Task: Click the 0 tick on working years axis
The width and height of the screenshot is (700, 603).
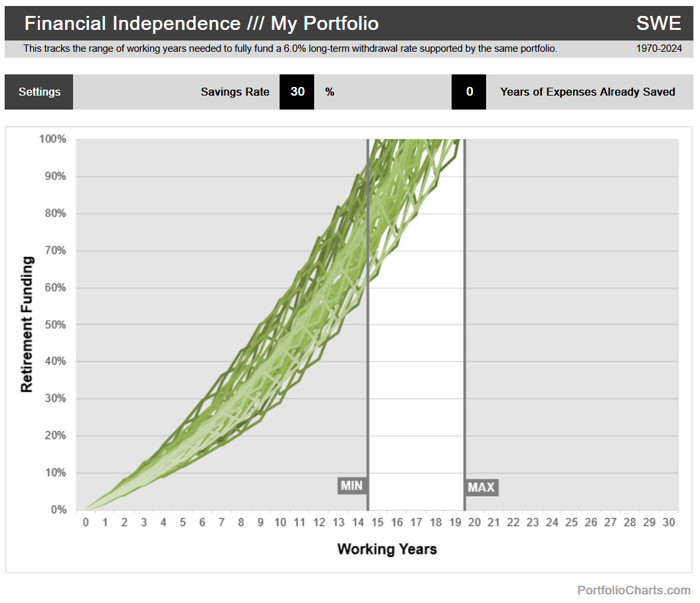Action: pos(86,523)
